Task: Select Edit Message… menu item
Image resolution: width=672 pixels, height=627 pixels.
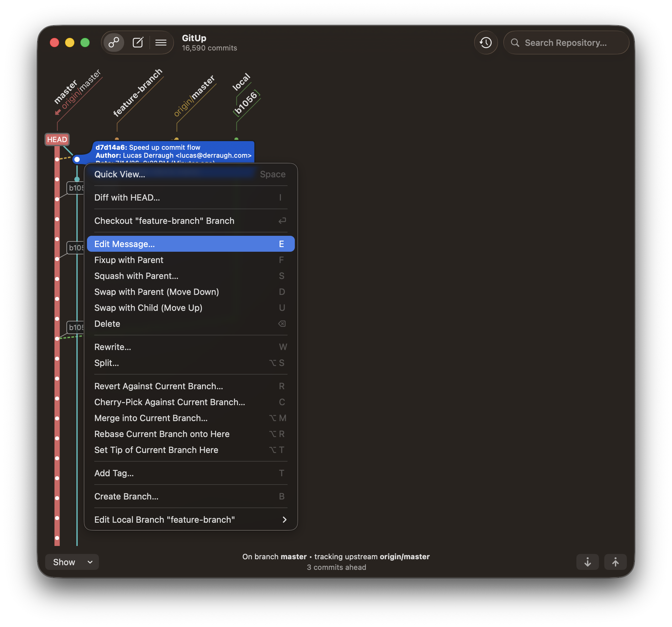Action: coord(191,244)
